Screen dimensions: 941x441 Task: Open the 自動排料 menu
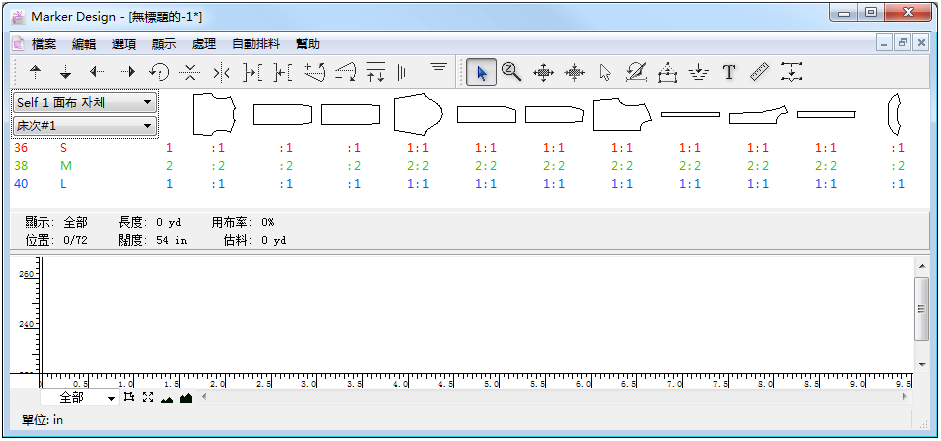(256, 44)
